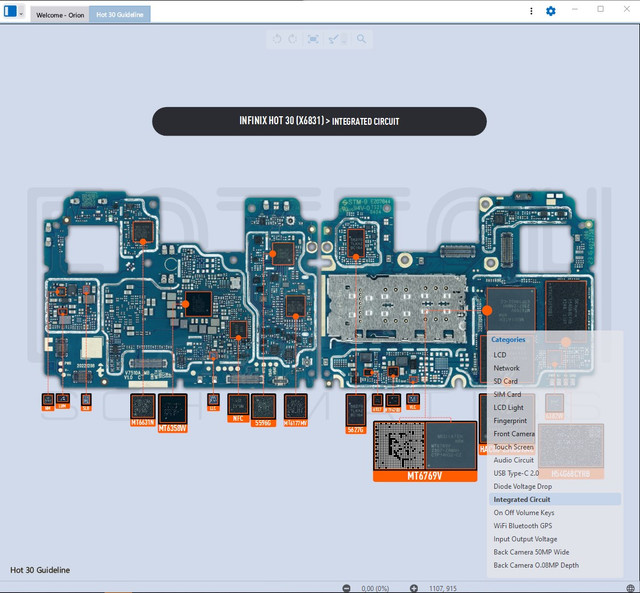Click the 5627G chip thumbnail
Viewport: 640px width, 593px height.
[356, 413]
